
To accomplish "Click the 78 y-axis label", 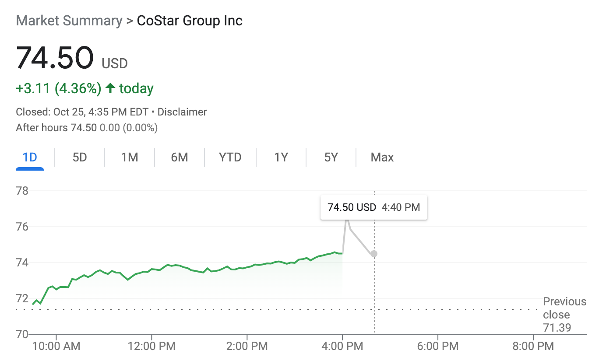I will tap(22, 191).
